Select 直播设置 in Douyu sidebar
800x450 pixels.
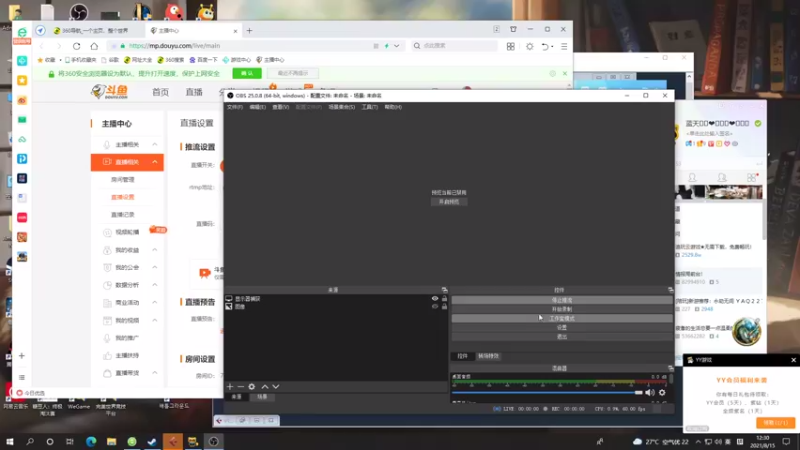coord(122,197)
